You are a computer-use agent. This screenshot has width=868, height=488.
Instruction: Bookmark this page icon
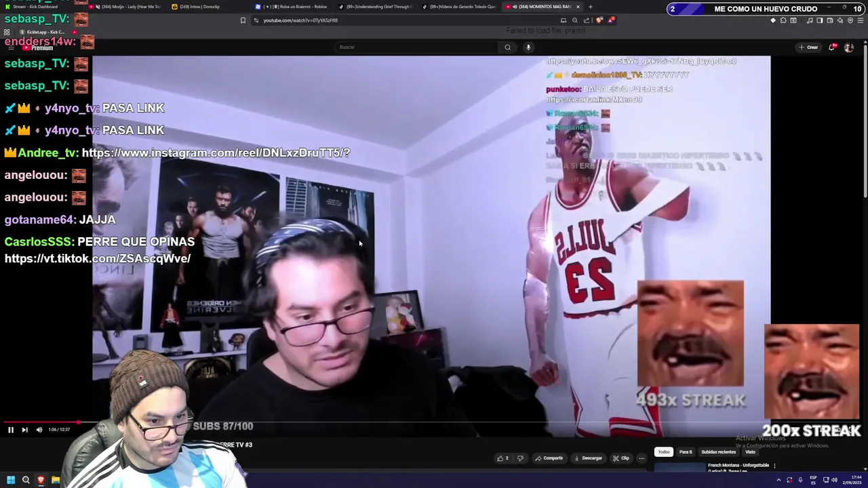243,20
